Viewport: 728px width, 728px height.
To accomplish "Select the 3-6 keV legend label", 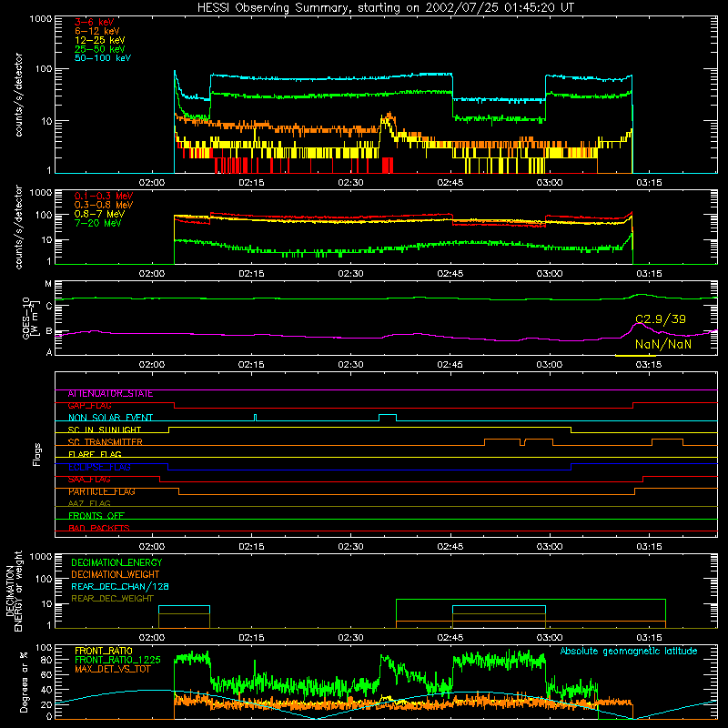I will (95, 22).
